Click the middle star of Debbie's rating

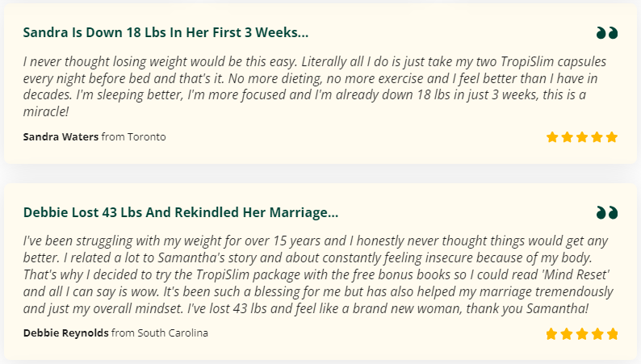582,334
